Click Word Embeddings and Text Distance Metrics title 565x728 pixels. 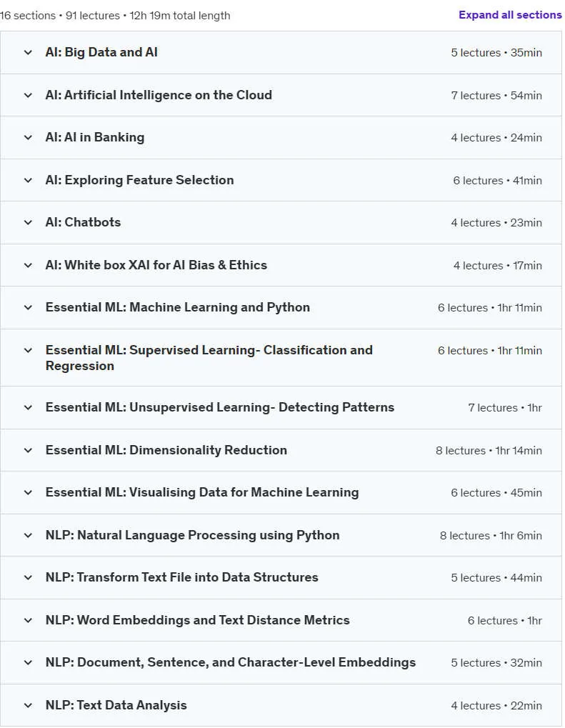197,620
